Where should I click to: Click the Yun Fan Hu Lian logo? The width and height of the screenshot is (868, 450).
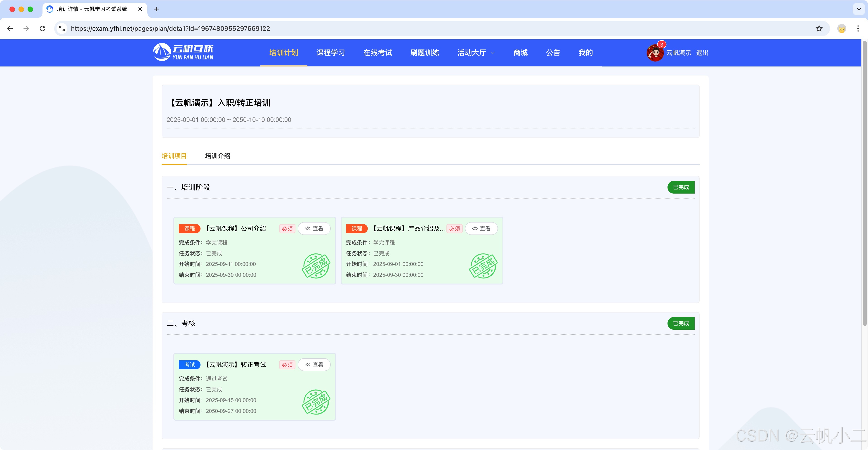coord(183,52)
